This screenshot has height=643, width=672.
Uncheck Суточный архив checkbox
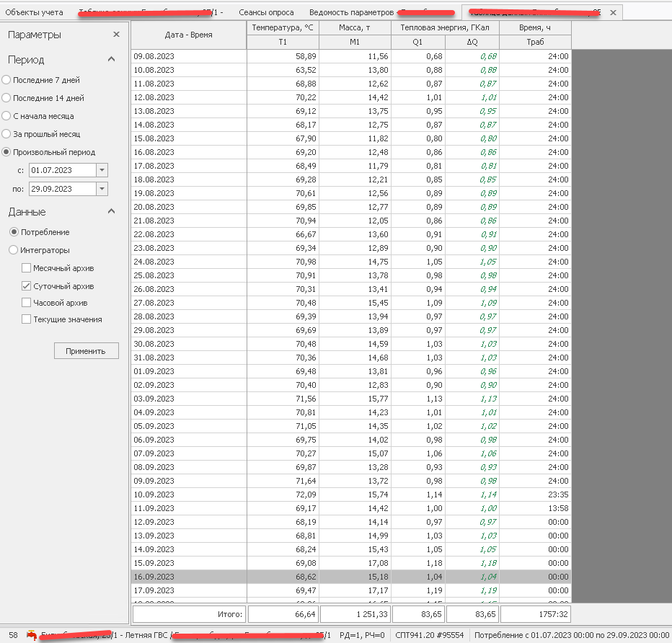(x=26, y=285)
